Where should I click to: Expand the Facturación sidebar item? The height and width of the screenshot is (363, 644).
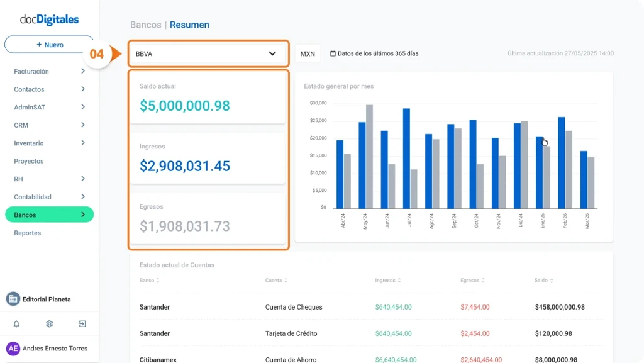point(49,71)
